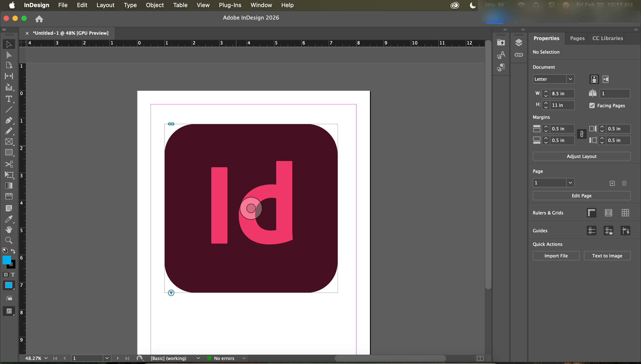This screenshot has height=364, width=641.
Task: Open the Letter page size dropdown
Action: tap(570, 79)
